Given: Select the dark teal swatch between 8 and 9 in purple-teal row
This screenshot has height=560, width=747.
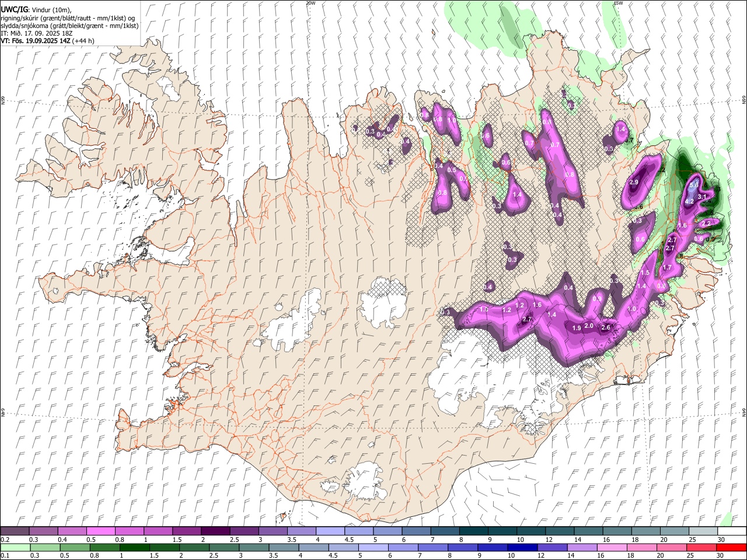Looking at the screenshot, I should [x=474, y=531].
